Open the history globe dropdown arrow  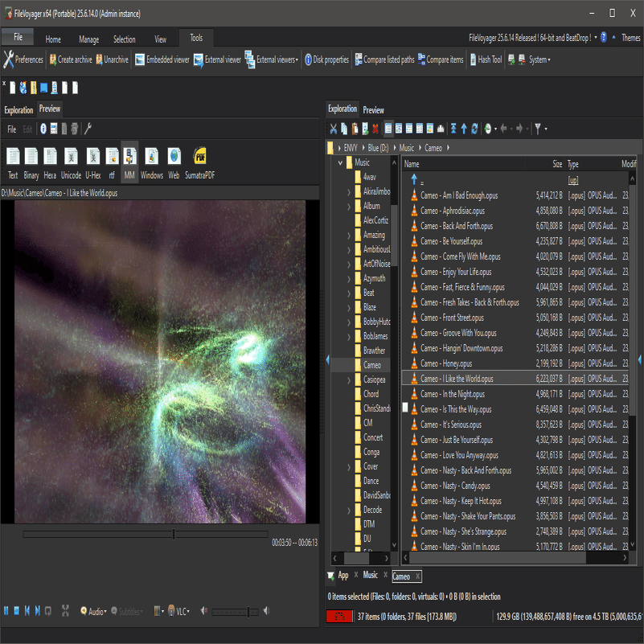(x=496, y=129)
